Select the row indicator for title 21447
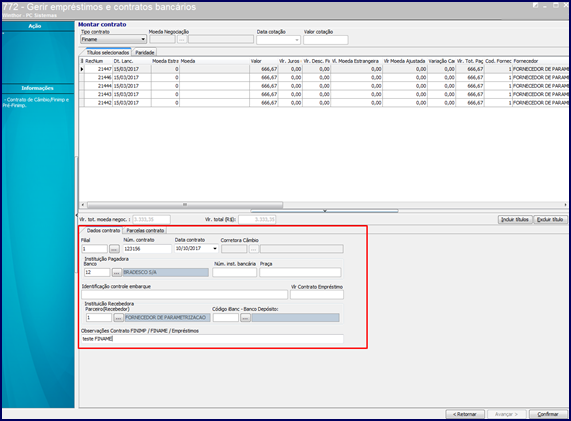Image resolution: width=571 pixels, height=421 pixels. [x=82, y=69]
